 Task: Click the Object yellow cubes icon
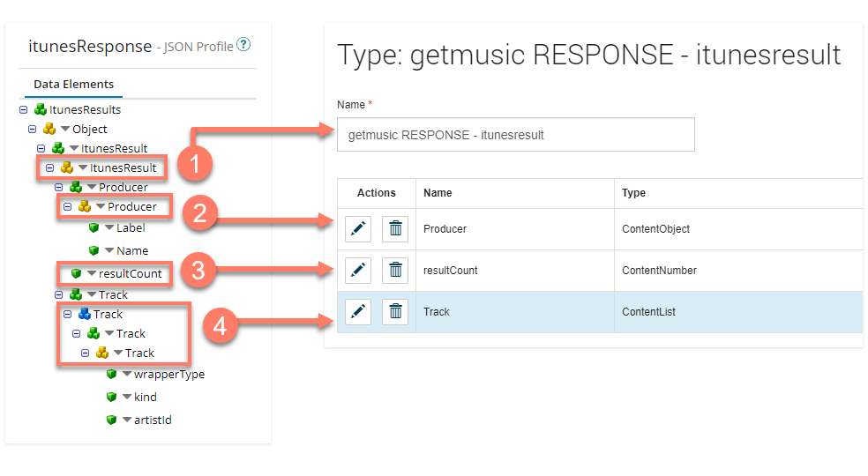click(49, 129)
